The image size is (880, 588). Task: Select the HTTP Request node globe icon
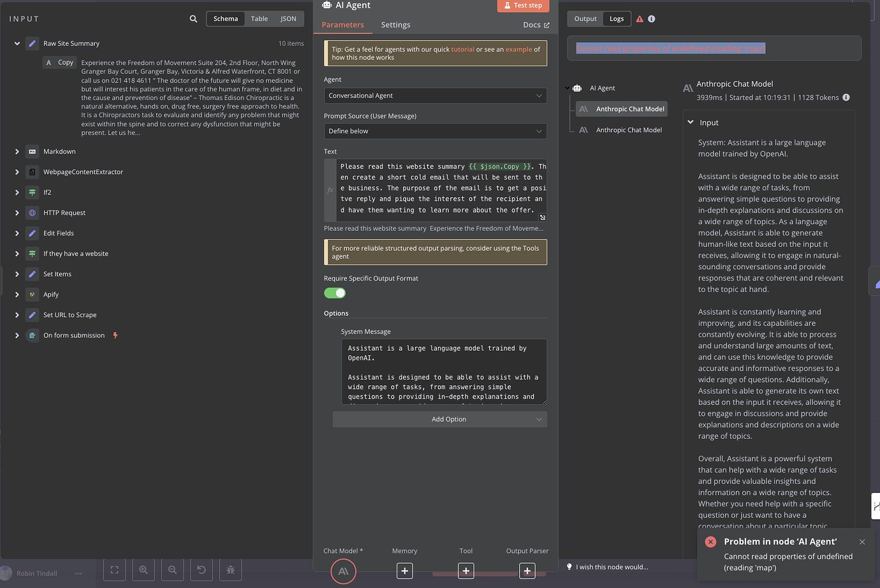pos(31,212)
